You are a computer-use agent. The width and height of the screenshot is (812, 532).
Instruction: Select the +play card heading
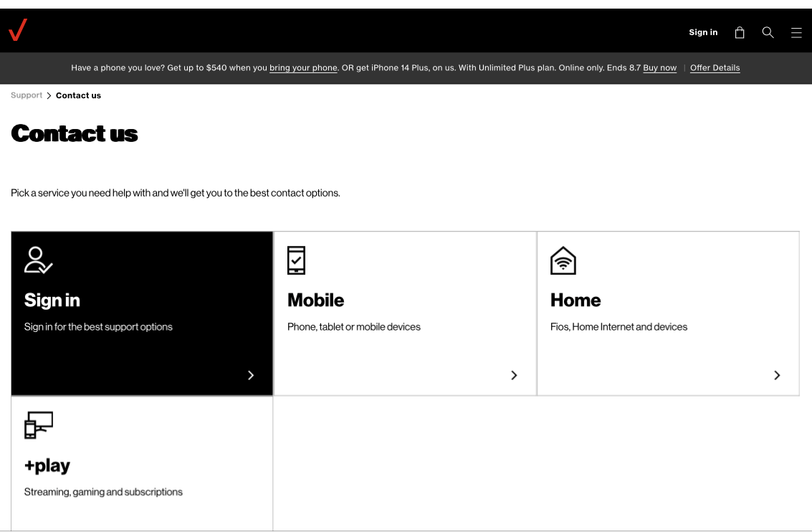[47, 465]
